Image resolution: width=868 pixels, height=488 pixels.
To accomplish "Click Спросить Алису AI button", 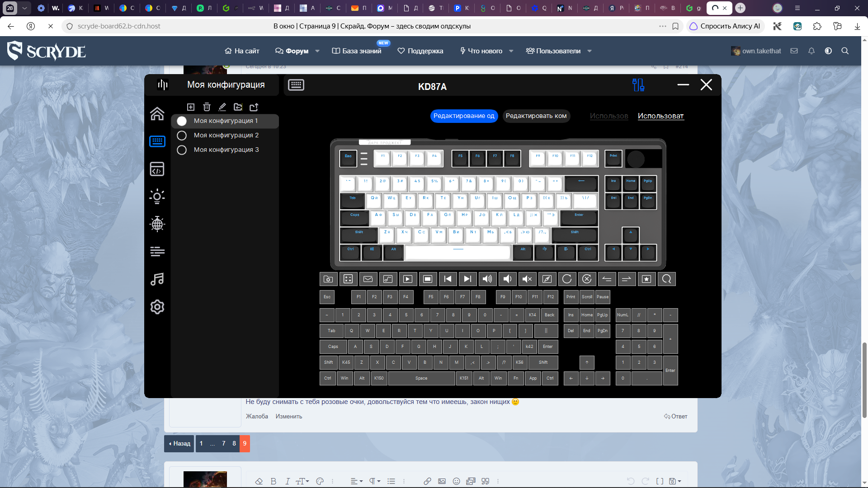I will coord(725,26).
